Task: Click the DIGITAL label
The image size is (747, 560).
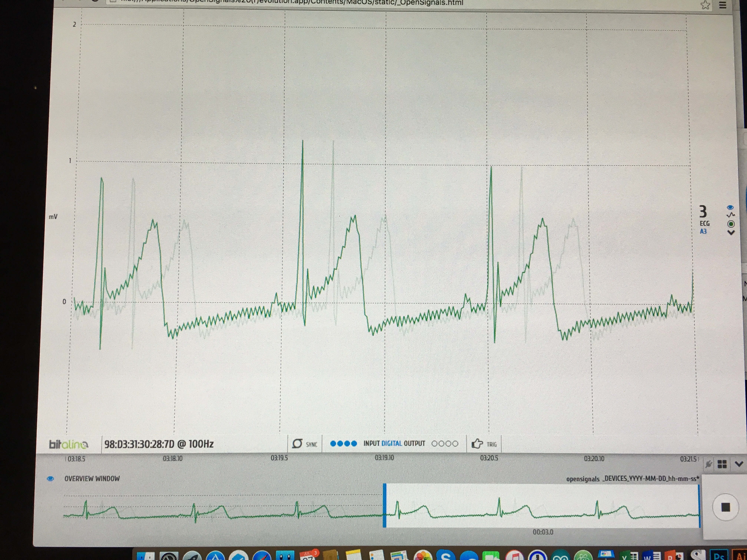Action: (x=391, y=444)
